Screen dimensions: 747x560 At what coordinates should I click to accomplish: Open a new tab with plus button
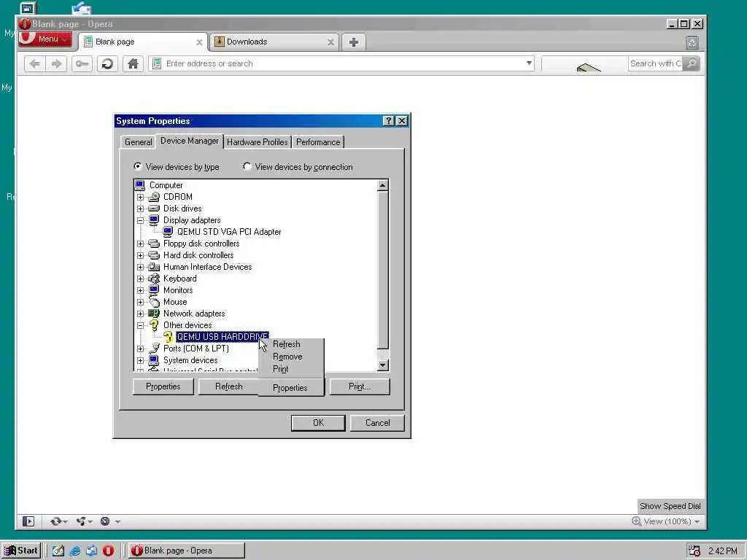click(354, 42)
